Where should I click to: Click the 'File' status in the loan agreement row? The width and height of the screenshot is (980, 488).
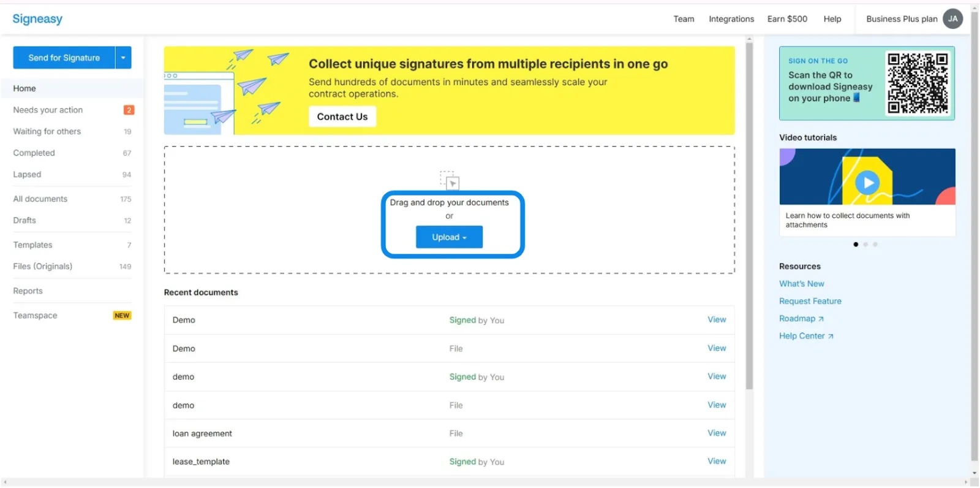point(456,433)
